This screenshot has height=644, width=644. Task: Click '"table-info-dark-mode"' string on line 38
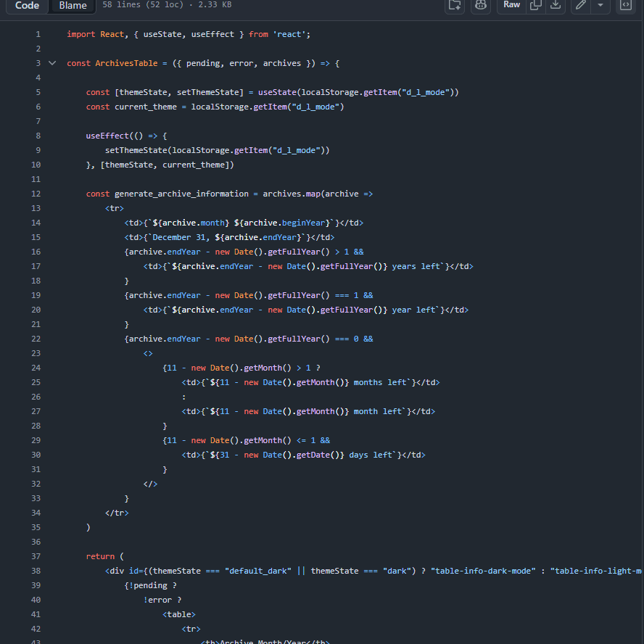point(483,571)
